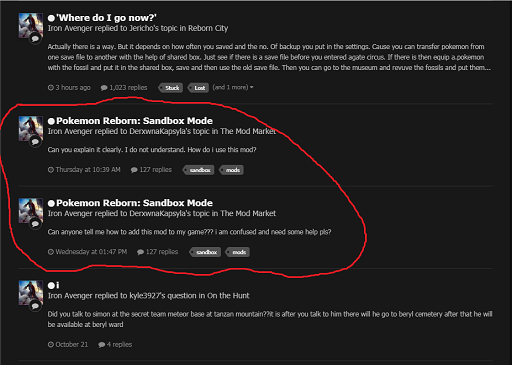Select 'sandbox' tag on Wednesday post
Viewport: 512px width, 365px height.
(x=205, y=252)
